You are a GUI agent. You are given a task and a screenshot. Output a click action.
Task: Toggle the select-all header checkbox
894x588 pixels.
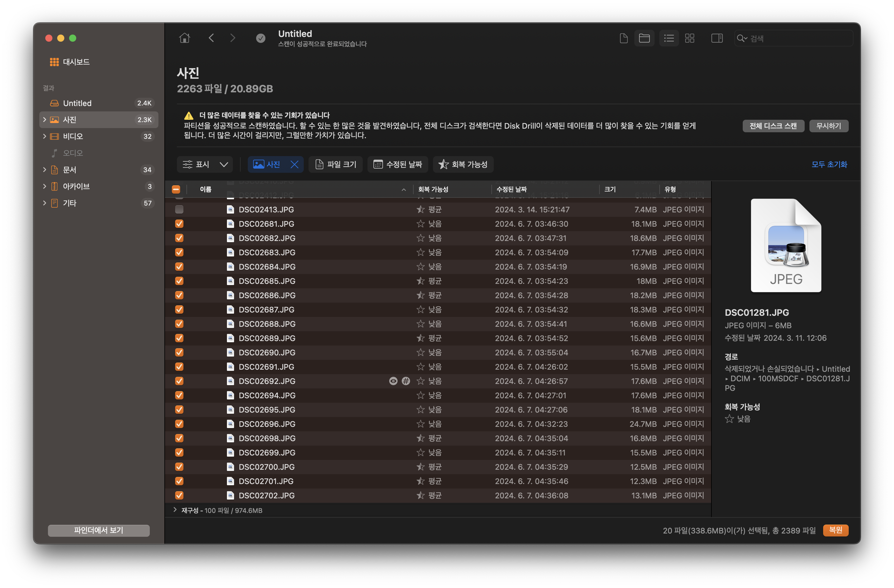(x=176, y=189)
